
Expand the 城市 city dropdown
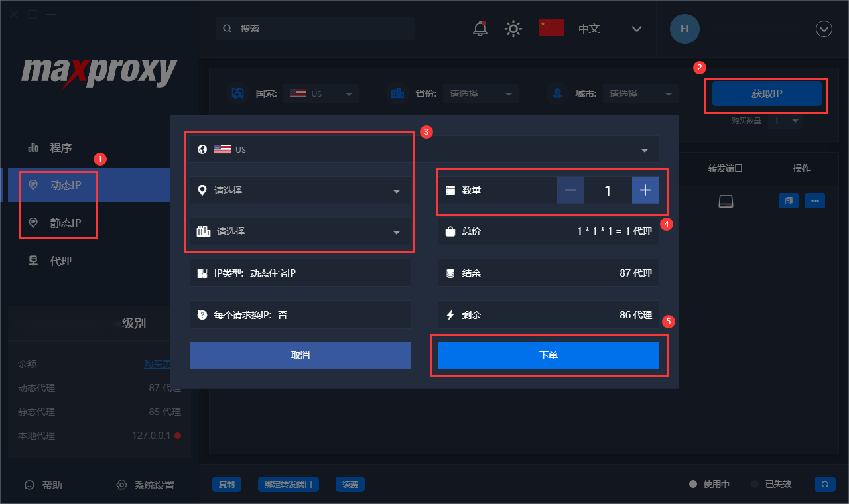click(x=640, y=93)
